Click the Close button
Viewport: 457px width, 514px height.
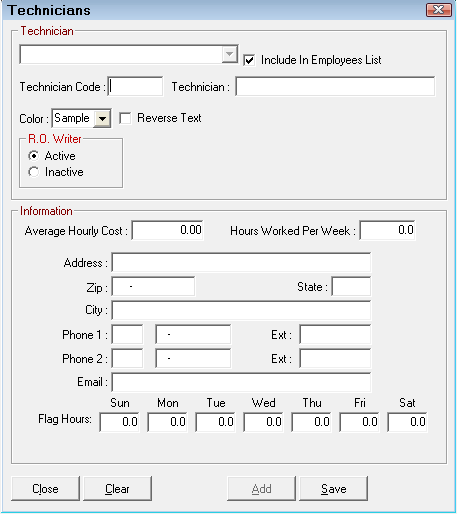tap(45, 489)
